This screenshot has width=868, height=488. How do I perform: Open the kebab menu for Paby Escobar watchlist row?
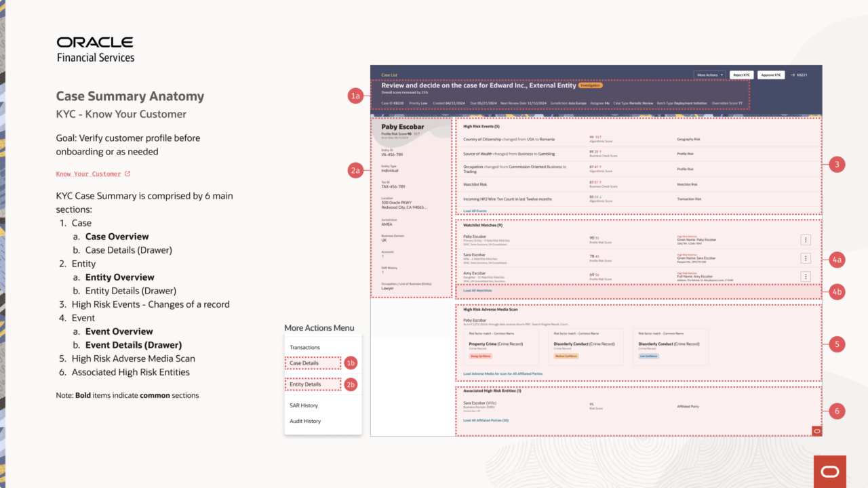806,240
